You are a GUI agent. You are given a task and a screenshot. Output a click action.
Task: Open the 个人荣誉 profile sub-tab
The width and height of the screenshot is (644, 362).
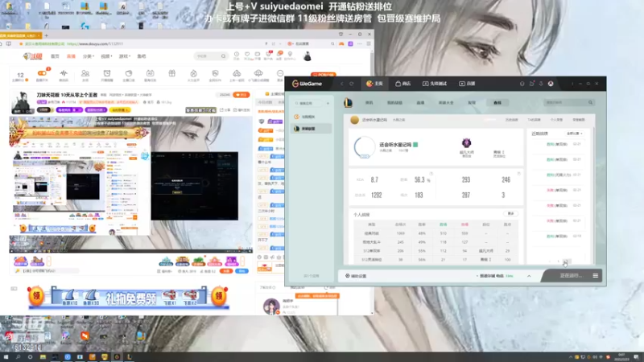coord(556,120)
